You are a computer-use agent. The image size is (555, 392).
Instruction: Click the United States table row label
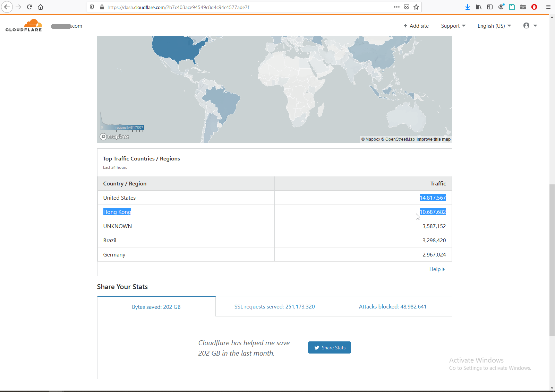pyautogui.click(x=119, y=198)
